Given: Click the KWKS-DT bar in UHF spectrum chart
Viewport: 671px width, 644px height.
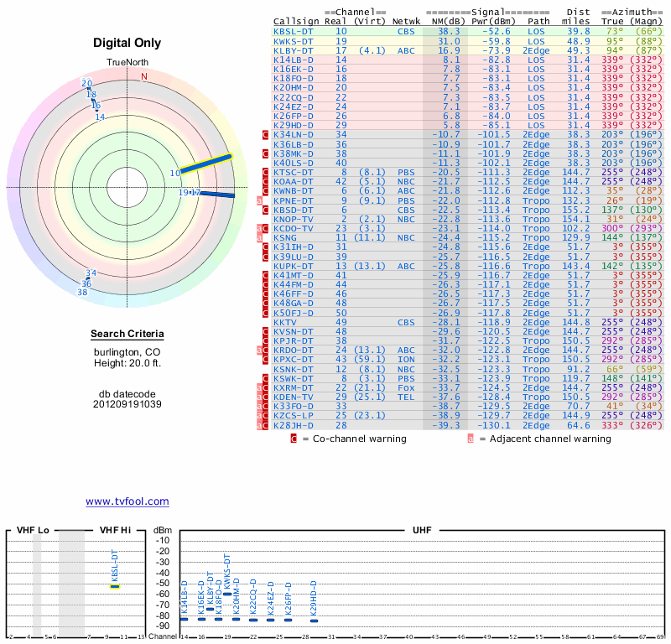Looking at the screenshot, I should point(226,593).
